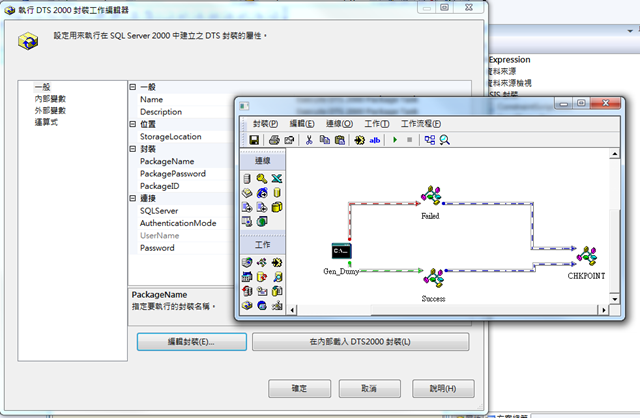Collapse the 一般 property group

(133, 87)
